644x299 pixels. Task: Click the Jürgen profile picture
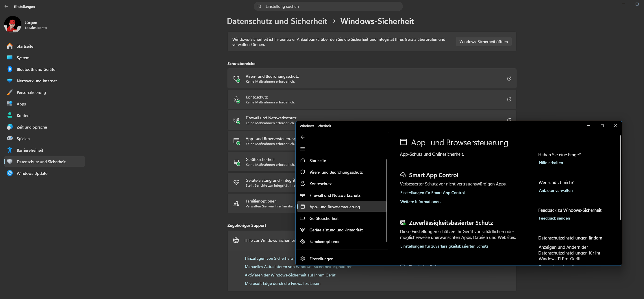[x=13, y=25]
